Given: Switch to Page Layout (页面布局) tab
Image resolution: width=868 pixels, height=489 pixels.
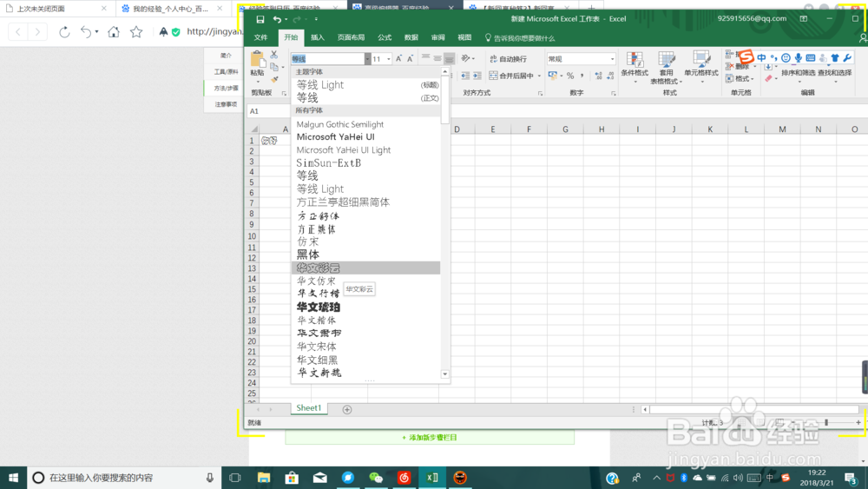Looking at the screenshot, I should click(351, 37).
